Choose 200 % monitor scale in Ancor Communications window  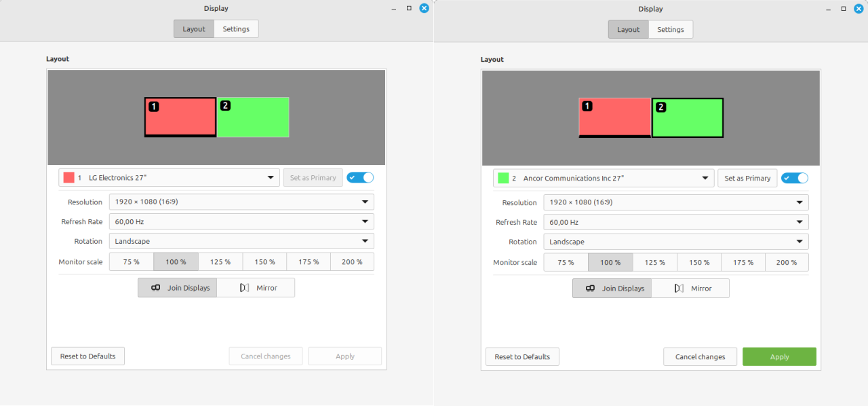pyautogui.click(x=787, y=262)
